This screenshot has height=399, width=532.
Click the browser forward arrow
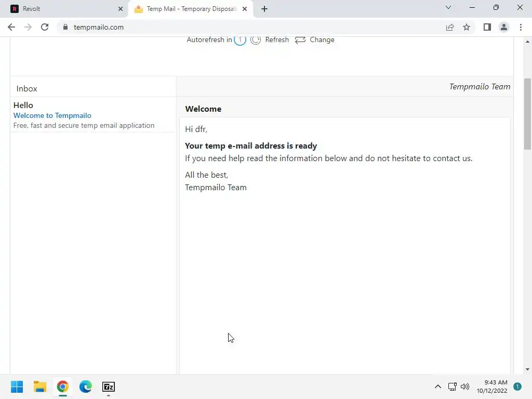tap(28, 27)
